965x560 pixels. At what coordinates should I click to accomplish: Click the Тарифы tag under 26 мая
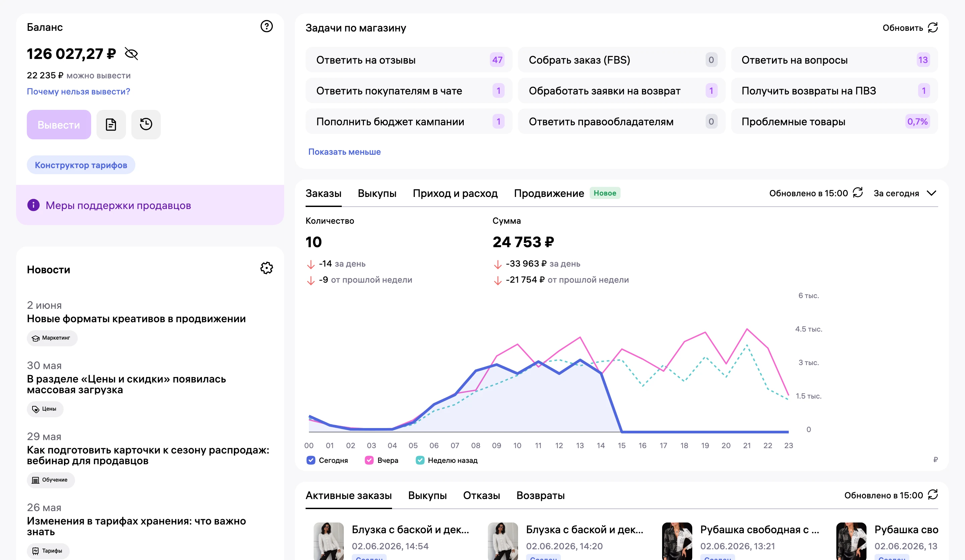[x=48, y=551]
